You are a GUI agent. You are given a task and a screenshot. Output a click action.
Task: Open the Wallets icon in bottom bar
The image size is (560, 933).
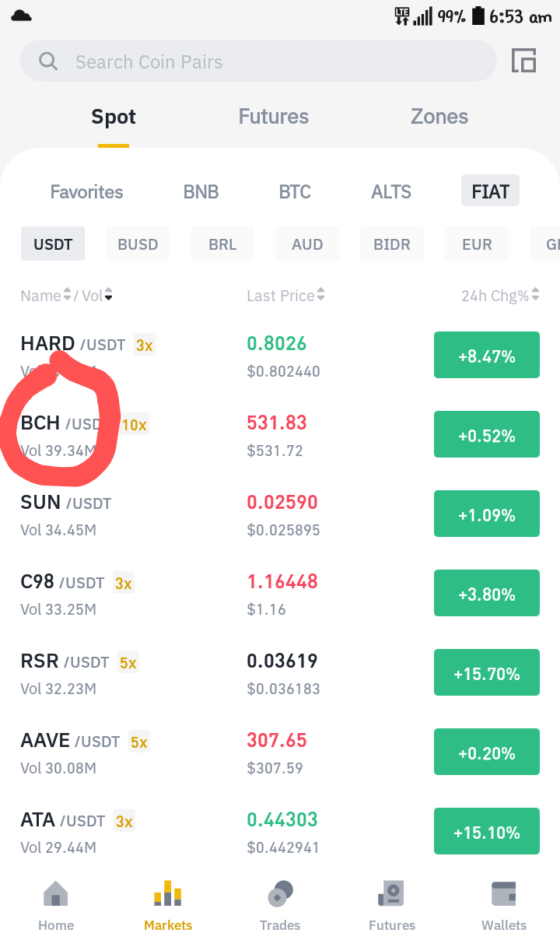point(503,894)
